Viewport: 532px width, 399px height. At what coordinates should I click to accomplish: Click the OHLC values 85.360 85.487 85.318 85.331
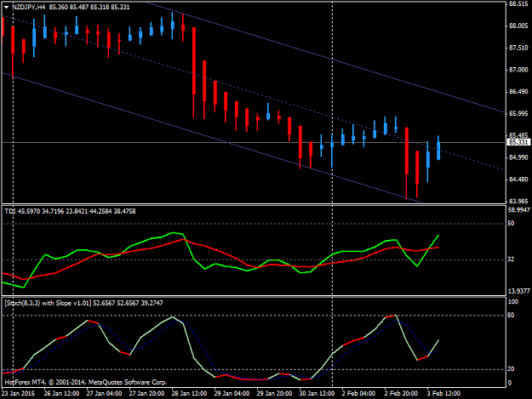pos(89,7)
